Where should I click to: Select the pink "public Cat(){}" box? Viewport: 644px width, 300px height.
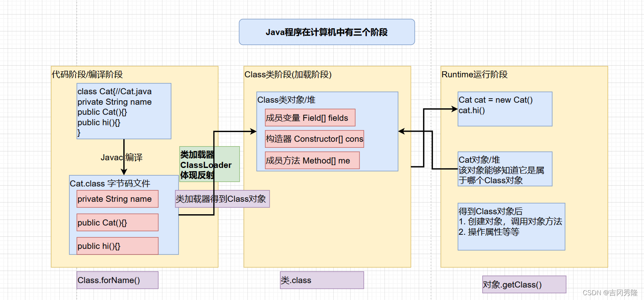coord(117,222)
